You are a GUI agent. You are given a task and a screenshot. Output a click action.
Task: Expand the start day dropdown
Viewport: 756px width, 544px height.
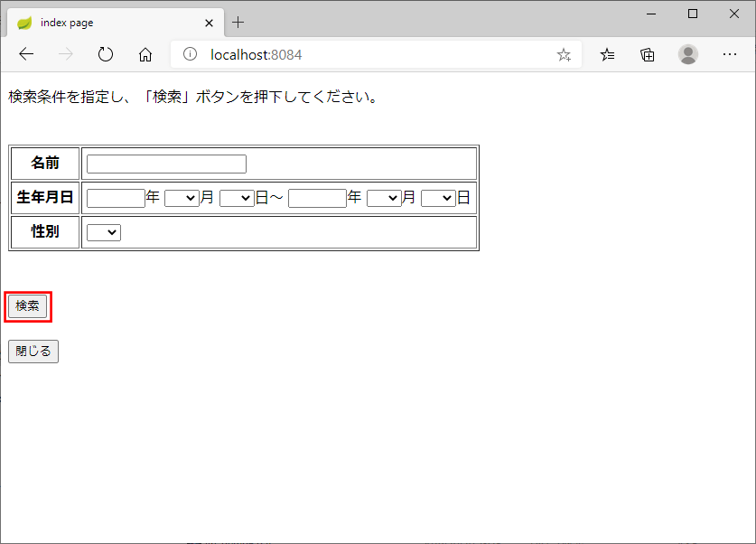point(237,198)
